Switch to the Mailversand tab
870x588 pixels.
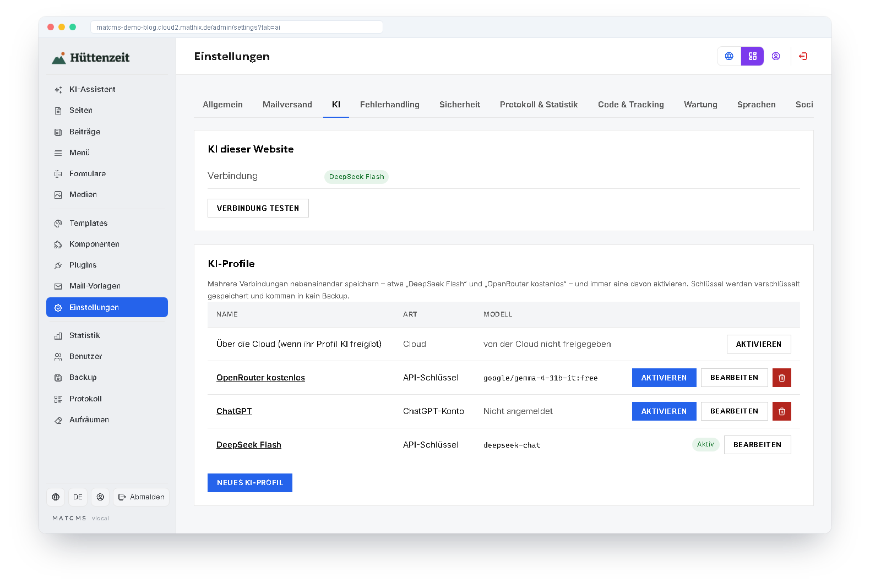[287, 105]
